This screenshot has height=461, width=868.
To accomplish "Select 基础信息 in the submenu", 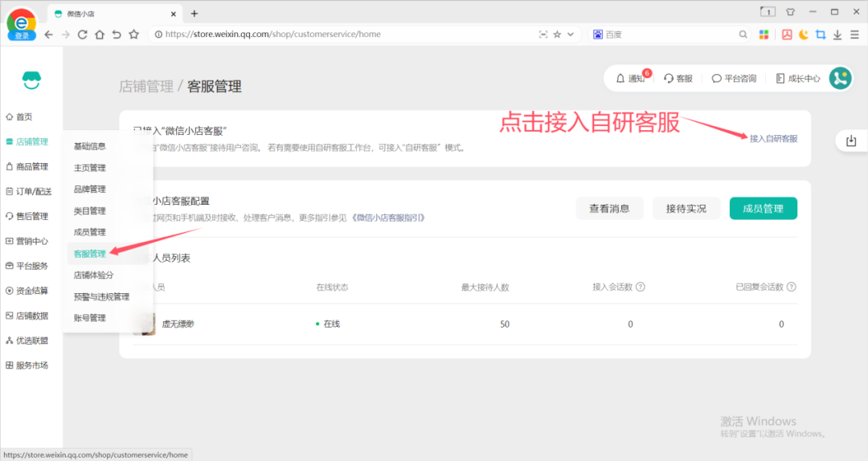I will pos(90,146).
